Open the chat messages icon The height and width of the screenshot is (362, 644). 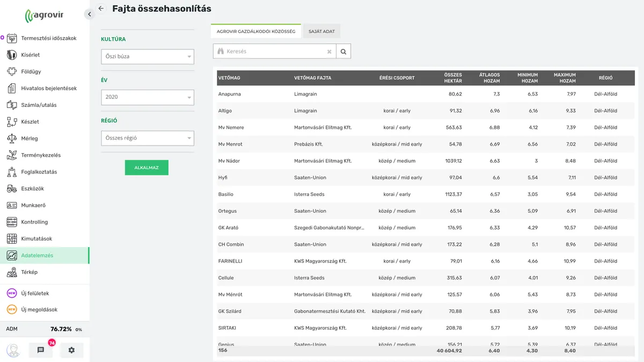click(x=41, y=350)
